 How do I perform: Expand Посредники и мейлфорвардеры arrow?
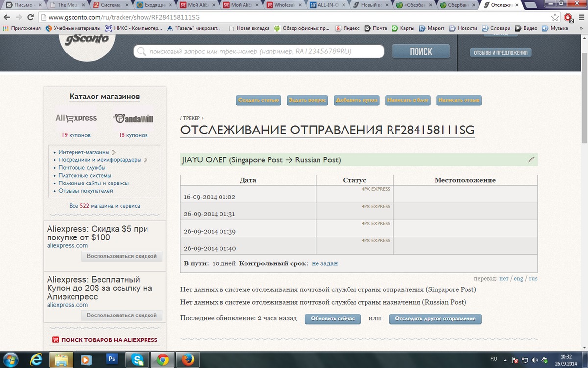(x=146, y=160)
